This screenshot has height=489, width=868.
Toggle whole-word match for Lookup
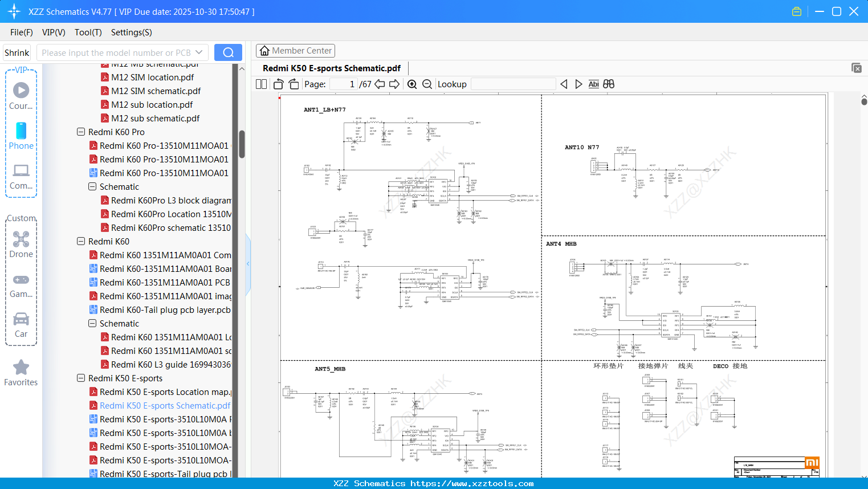594,84
